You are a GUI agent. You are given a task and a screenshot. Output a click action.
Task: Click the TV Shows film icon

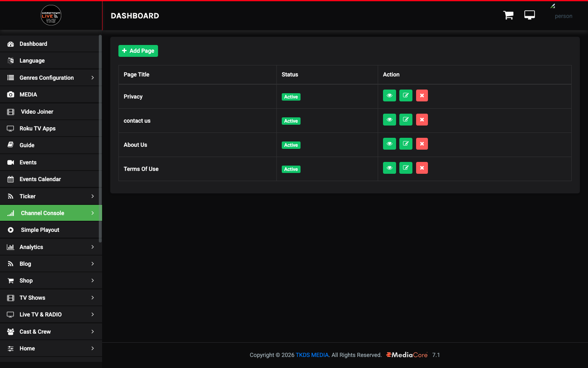pyautogui.click(x=11, y=298)
